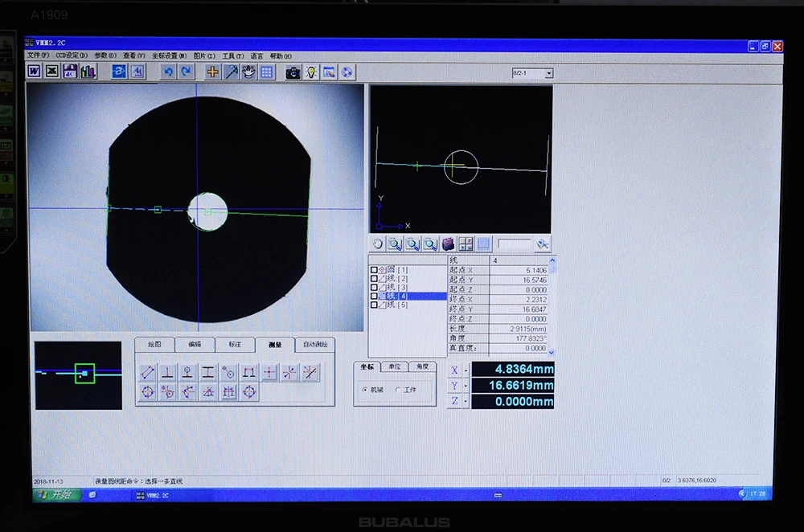
Task: Open the X axis small dropdown button
Action: point(466,370)
